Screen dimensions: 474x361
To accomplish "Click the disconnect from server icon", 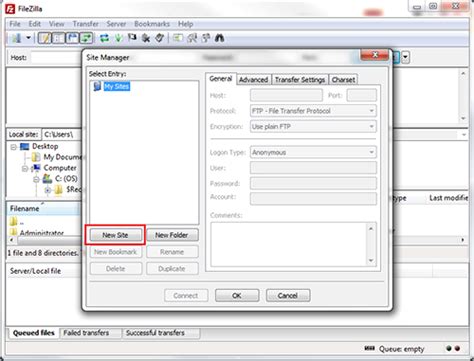I will click(x=146, y=38).
